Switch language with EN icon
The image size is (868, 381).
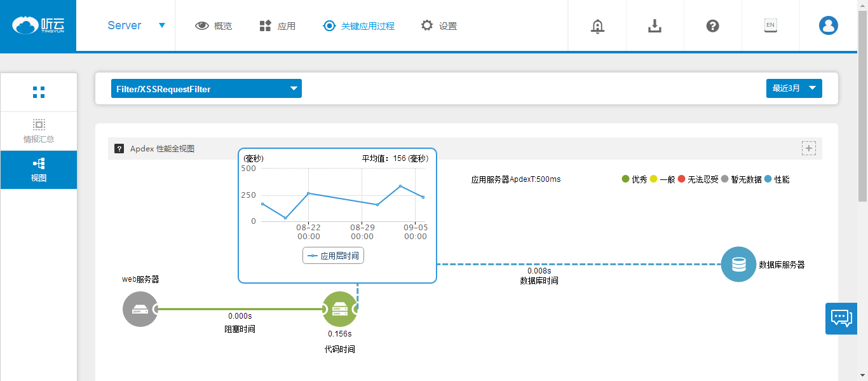coord(770,25)
